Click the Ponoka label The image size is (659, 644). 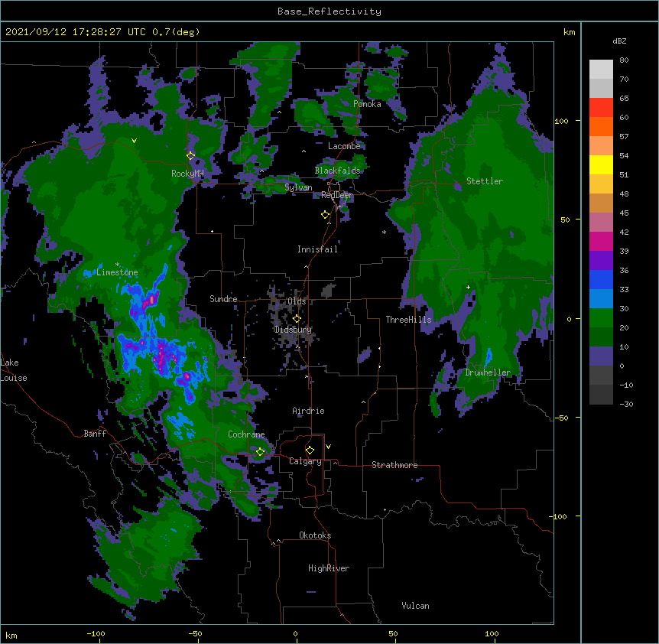(367, 104)
